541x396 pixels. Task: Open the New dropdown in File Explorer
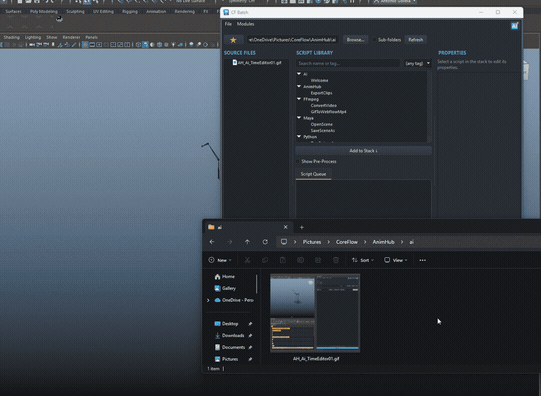tap(220, 260)
